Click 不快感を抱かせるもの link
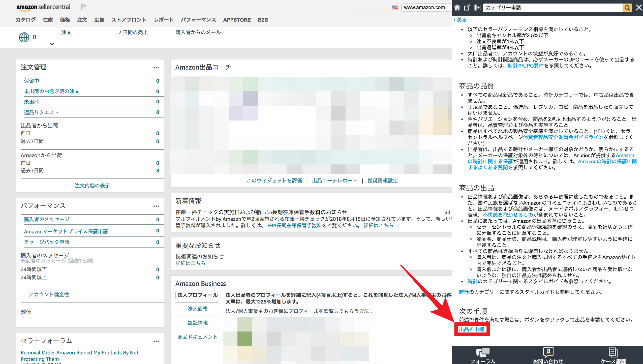Viewport: 643px width, 364px height. click(x=508, y=215)
